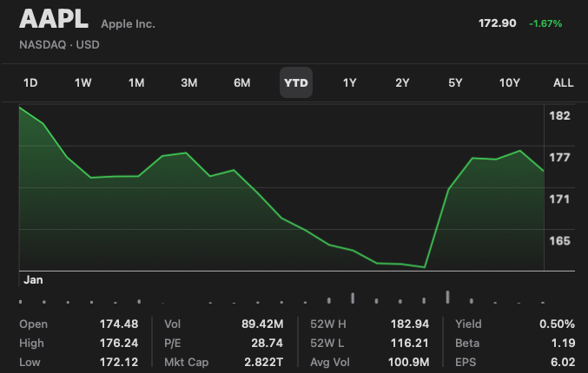Screen dimensions: 588x373
Task: Click the Yield label
Action: pyautogui.click(x=468, y=324)
